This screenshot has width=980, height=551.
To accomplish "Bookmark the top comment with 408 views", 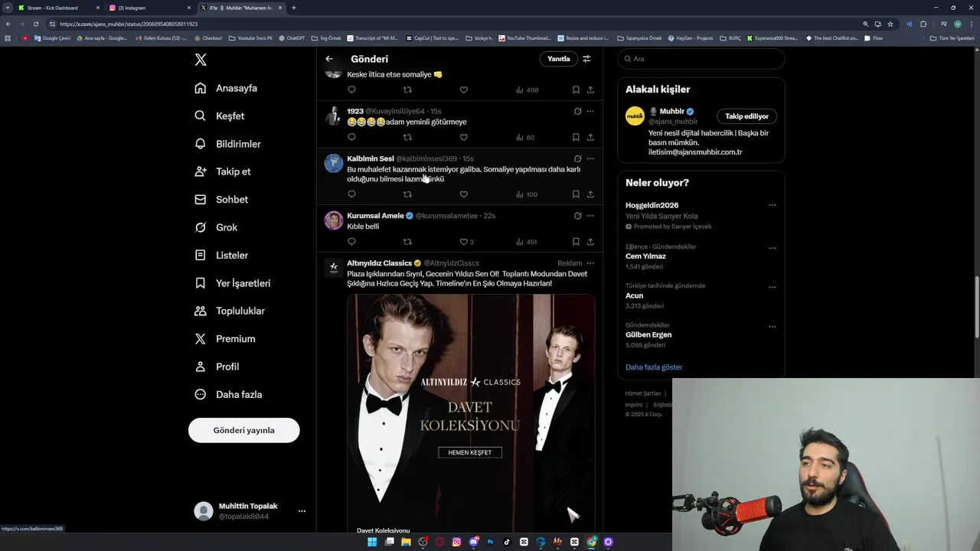I will click(576, 90).
